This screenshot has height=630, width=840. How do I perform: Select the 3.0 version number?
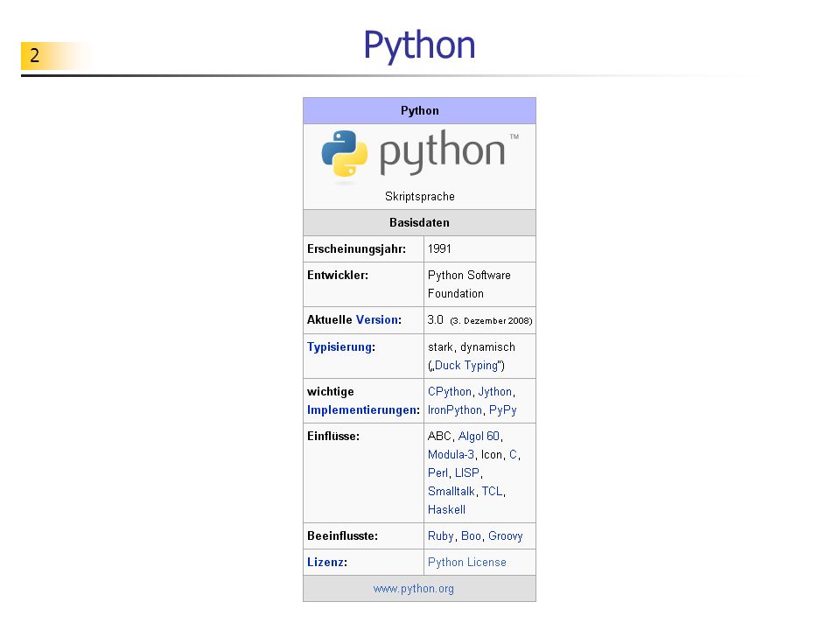tap(435, 320)
